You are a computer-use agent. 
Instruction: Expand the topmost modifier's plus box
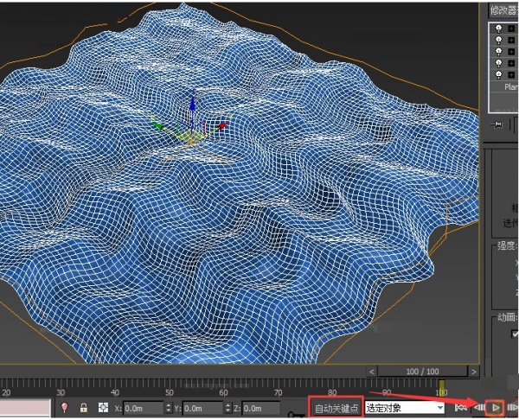[511, 29]
